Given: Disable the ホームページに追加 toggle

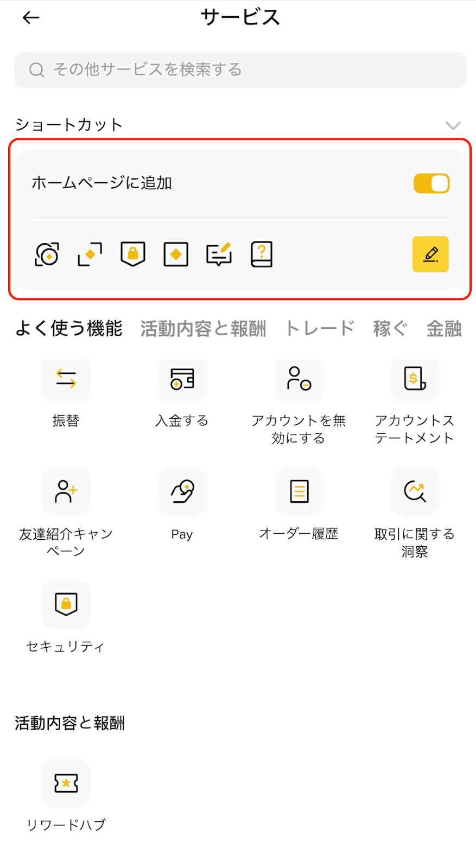Looking at the screenshot, I should 431,183.
